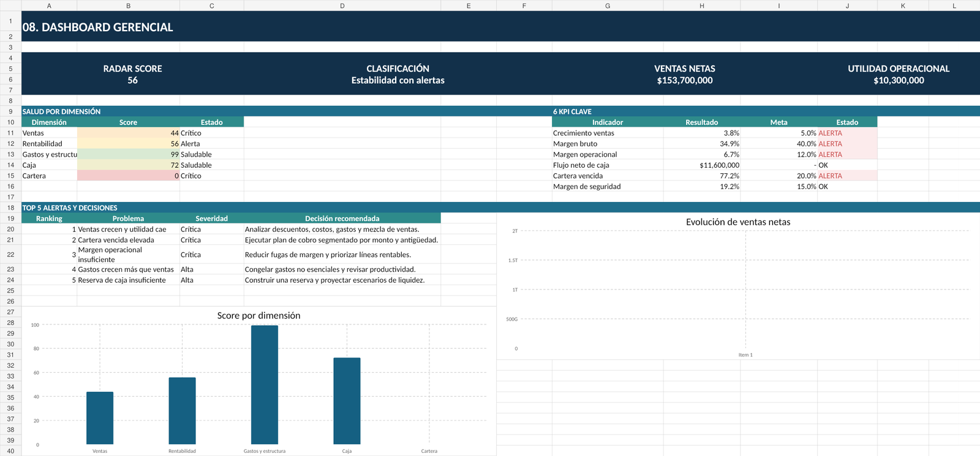Screen dimensions: 980x456
Task: Click the 'Dimensión' column heading
Action: (49, 122)
